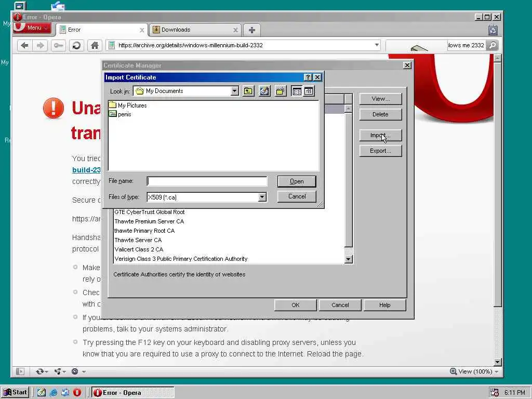This screenshot has width=532, height=399.
Task: Click View... in Certificate Manager
Action: (x=380, y=99)
